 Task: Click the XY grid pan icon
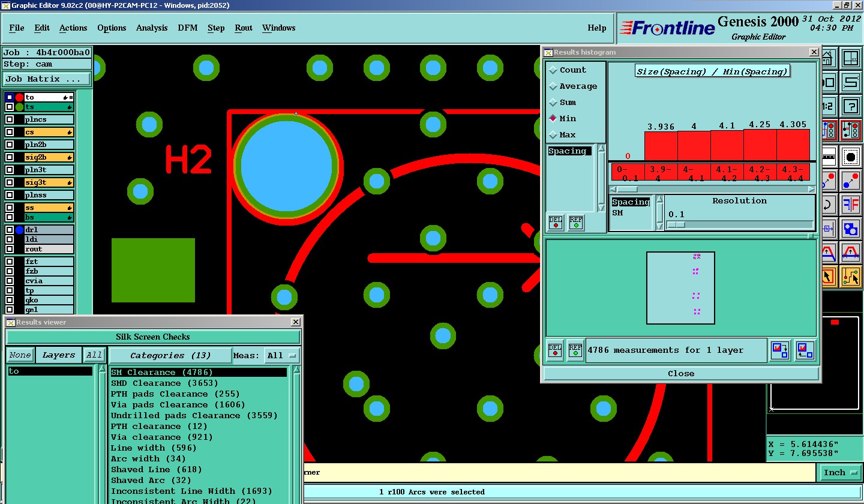point(851,59)
